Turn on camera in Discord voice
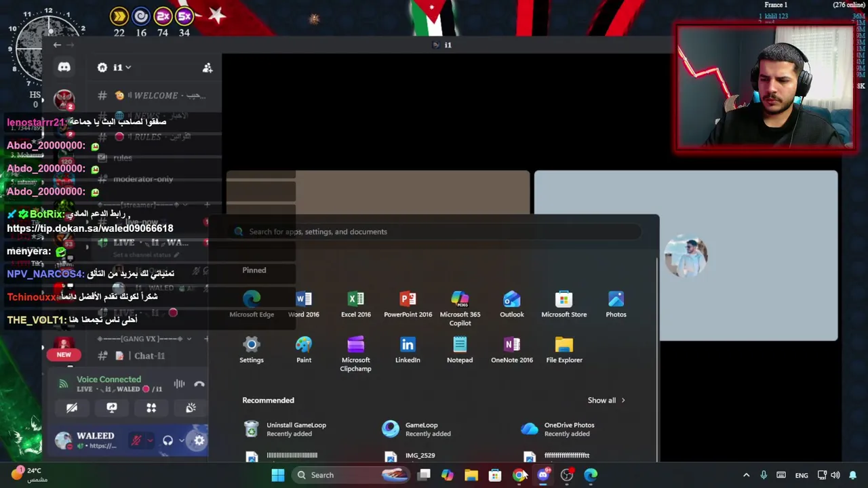This screenshot has width=868, height=488. (72, 407)
